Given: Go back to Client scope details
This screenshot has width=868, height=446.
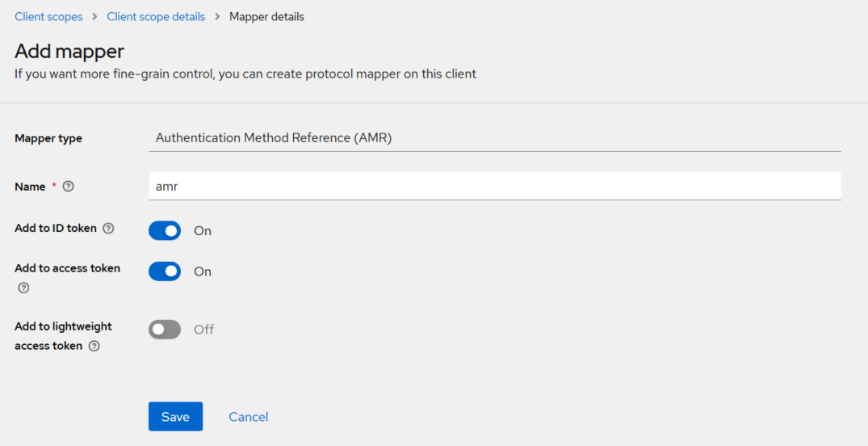Looking at the screenshot, I should tap(156, 17).
